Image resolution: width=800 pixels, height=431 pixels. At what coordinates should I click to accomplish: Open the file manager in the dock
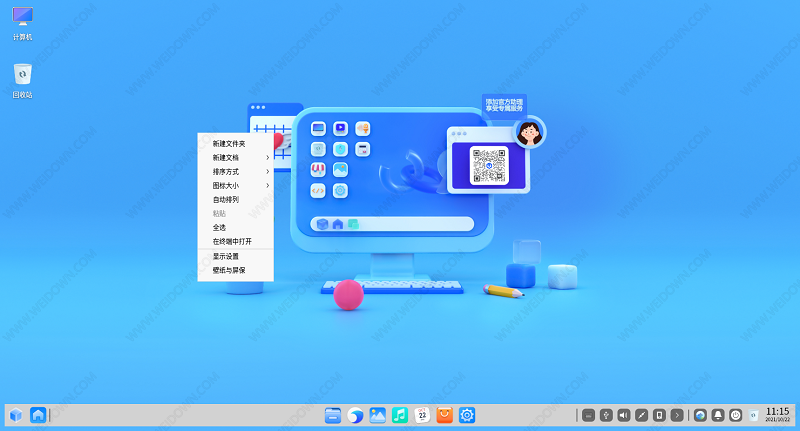pyautogui.click(x=335, y=414)
